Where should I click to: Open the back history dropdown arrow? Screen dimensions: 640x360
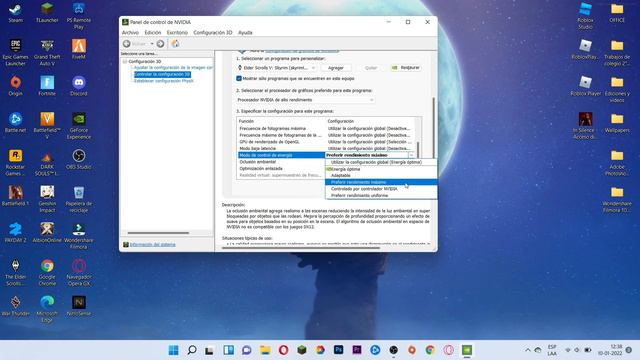tap(152, 44)
